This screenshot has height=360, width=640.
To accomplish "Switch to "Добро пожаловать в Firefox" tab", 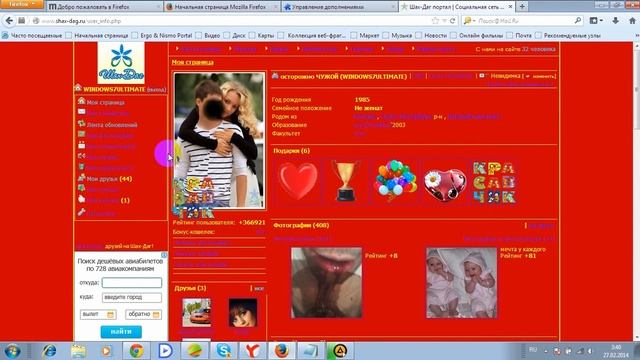I will (104, 7).
